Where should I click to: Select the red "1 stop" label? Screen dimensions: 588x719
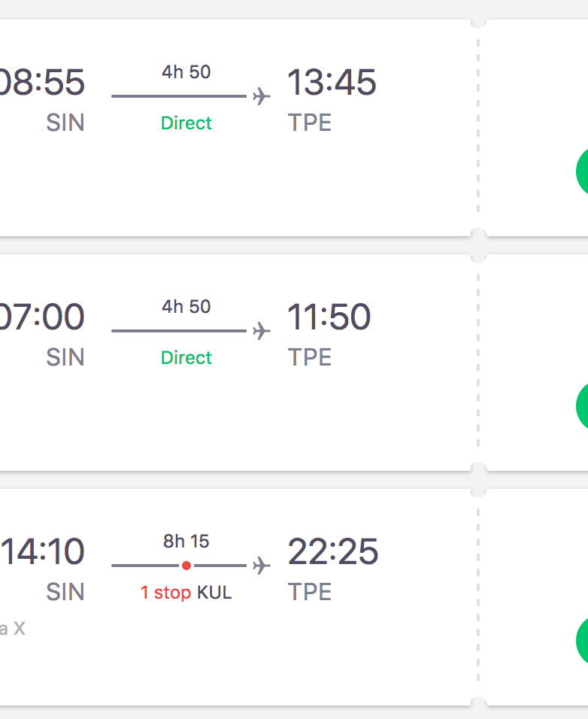coord(165,593)
